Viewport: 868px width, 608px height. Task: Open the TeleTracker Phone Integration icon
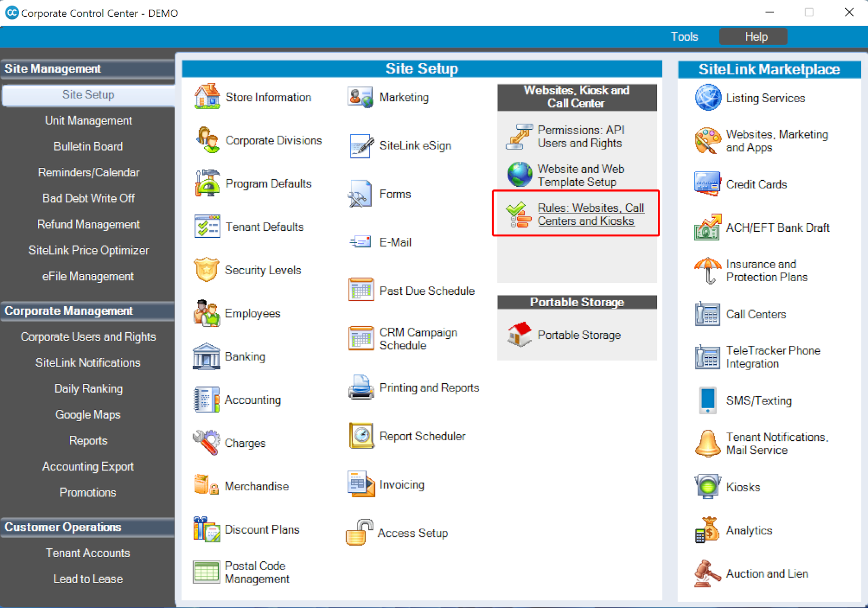(x=707, y=357)
